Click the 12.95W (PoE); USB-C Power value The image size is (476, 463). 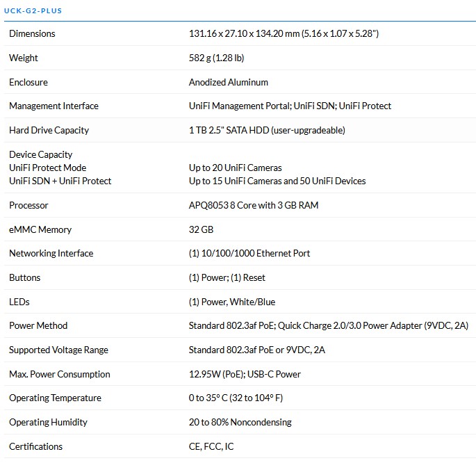[x=245, y=374]
